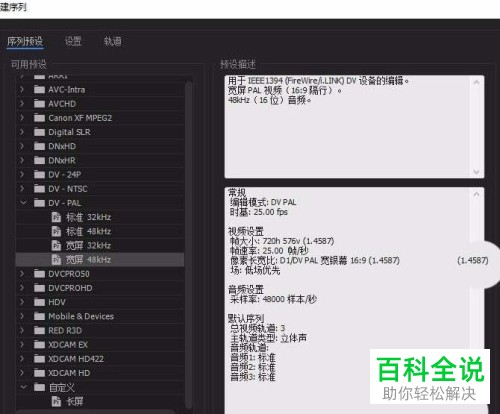
Task: Expand the DNxHR folder chevron
Action: 22,160
